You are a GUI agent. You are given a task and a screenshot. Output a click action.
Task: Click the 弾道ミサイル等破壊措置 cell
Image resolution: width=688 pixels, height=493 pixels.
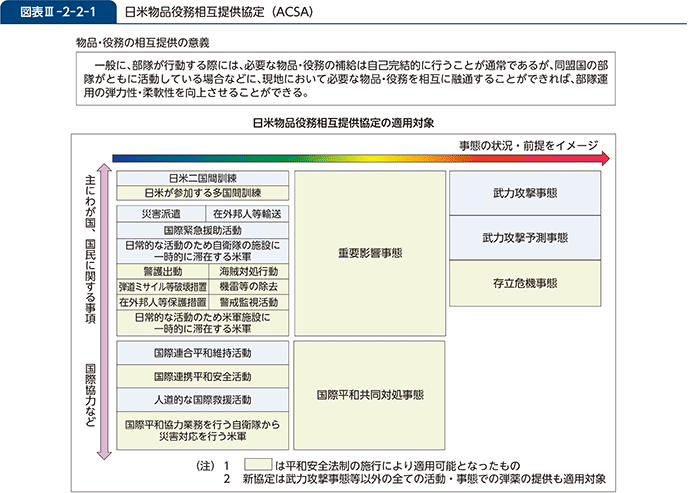pyautogui.click(x=160, y=286)
